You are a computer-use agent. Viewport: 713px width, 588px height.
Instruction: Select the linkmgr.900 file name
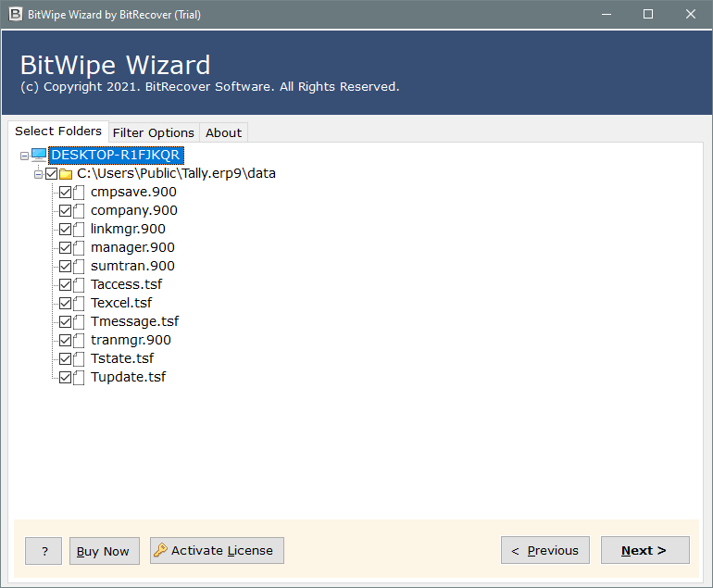(x=128, y=230)
